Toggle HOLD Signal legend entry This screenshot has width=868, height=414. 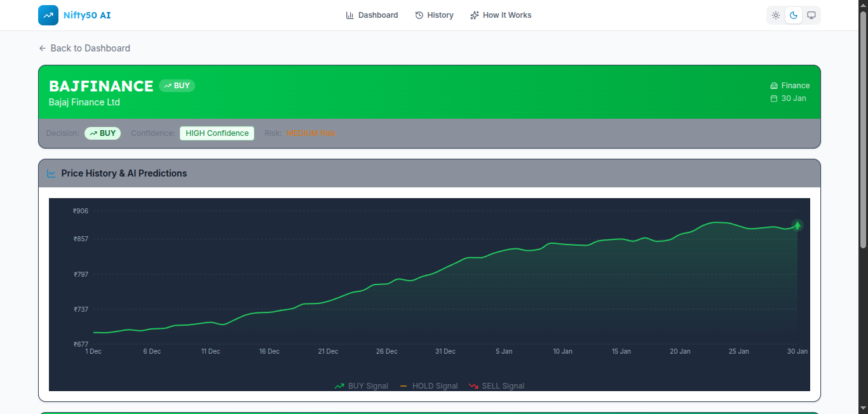(x=429, y=386)
